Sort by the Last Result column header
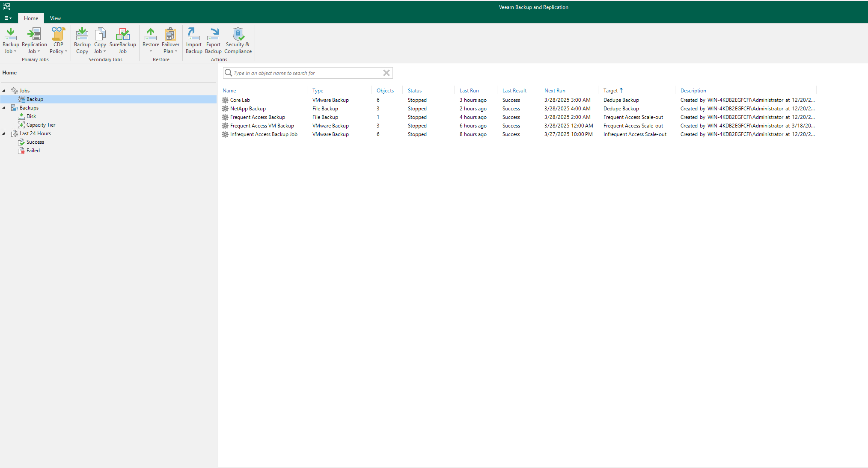This screenshot has height=468, width=868. tap(514, 91)
